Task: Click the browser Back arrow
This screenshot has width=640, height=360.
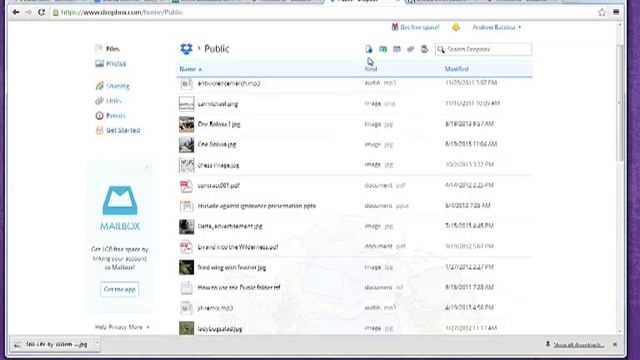Action: (x=16, y=12)
